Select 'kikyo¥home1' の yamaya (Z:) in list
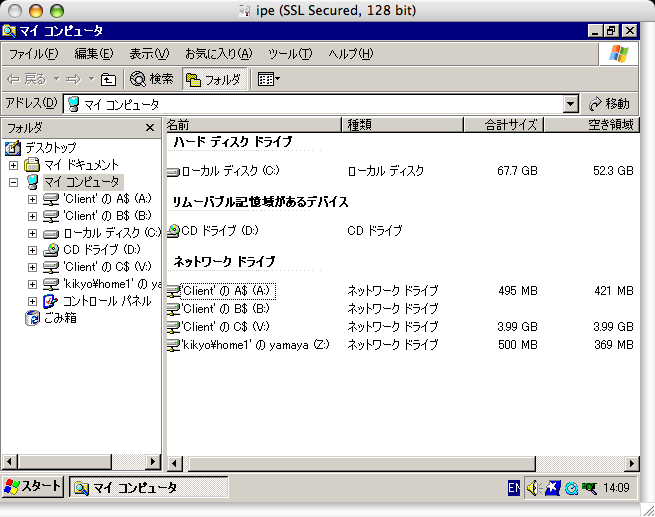This screenshot has width=655, height=517. (256, 345)
